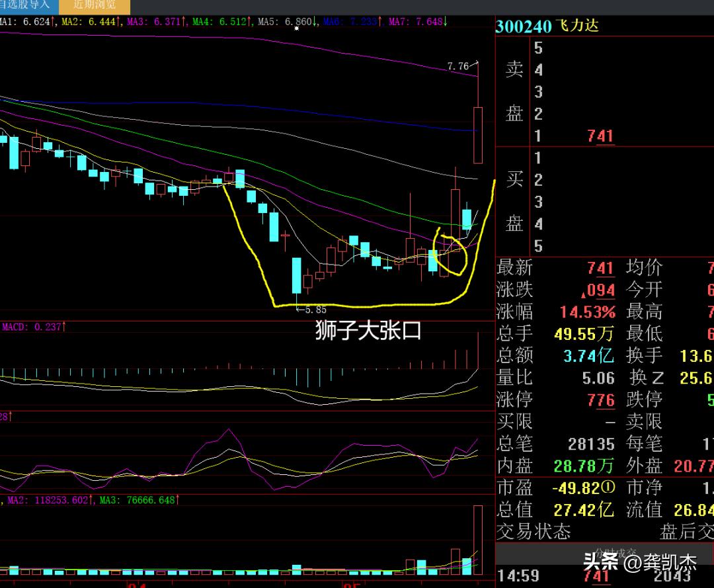Image resolution: width=714 pixels, height=588 pixels.
Task: Select the MA5 6.860 indicator label
Action: [x=286, y=21]
